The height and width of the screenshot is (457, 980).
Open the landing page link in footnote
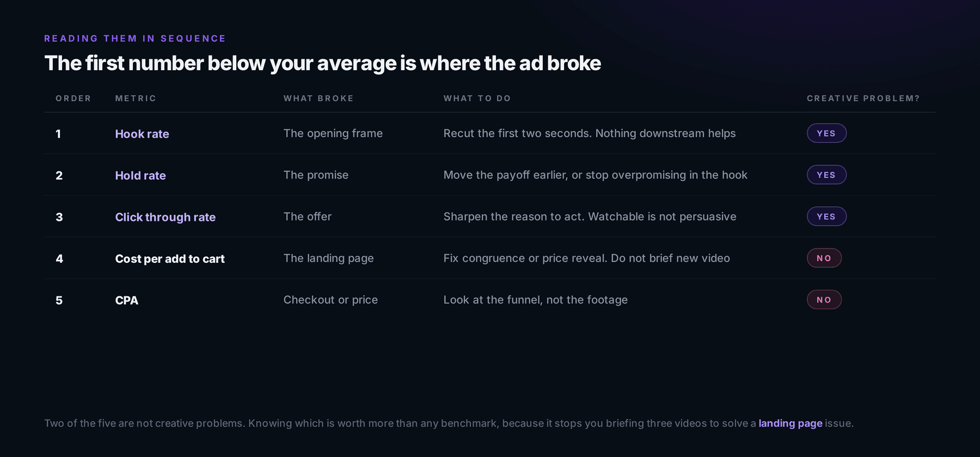(x=791, y=423)
